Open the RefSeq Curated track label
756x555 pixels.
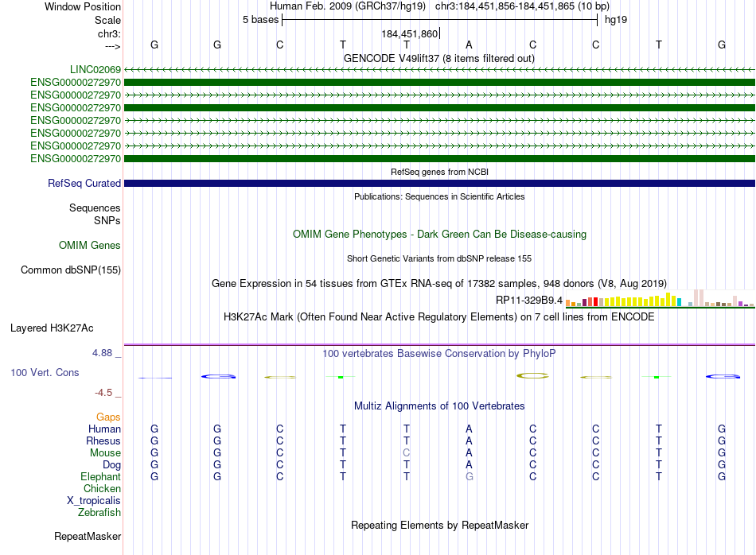[84, 183]
